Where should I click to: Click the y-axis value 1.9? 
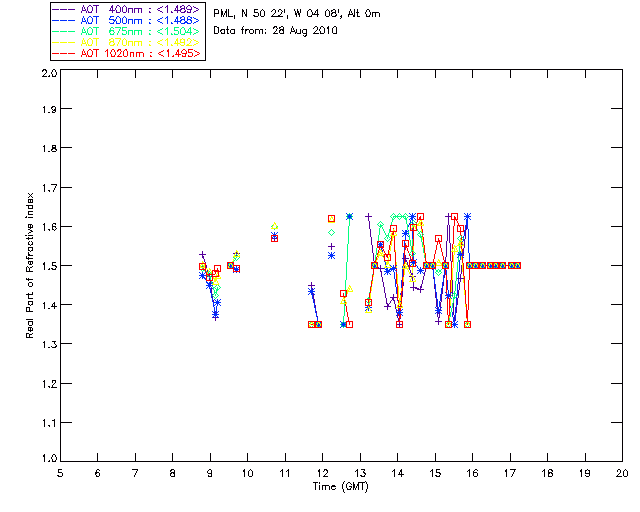[x=49, y=109]
